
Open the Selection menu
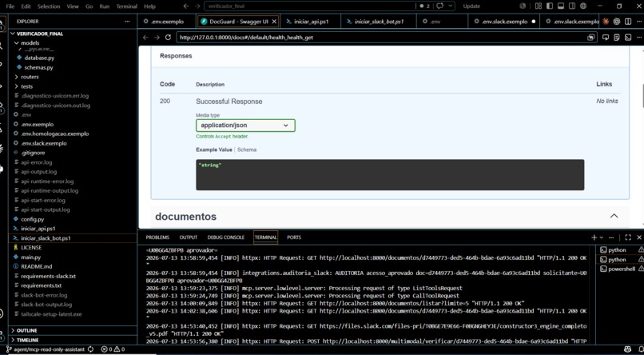[49, 6]
